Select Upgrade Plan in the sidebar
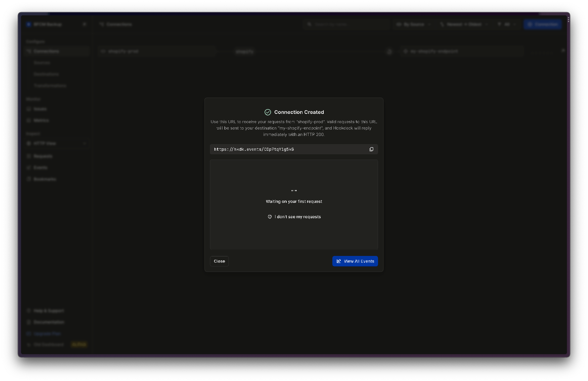The height and width of the screenshot is (381, 588). coord(47,333)
